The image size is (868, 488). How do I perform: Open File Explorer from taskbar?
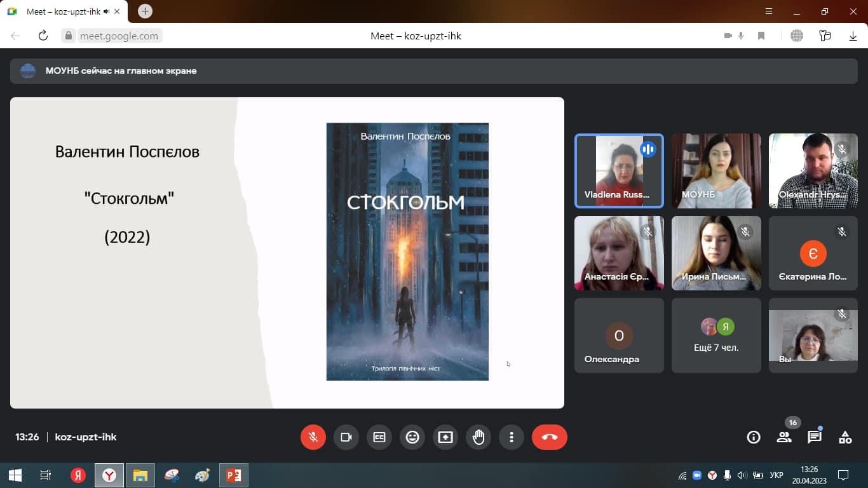tap(140, 475)
